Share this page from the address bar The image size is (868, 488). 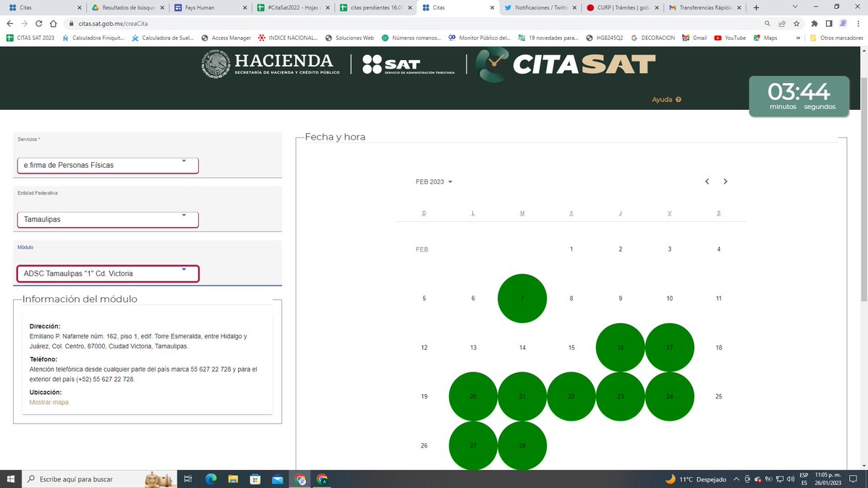pyautogui.click(x=783, y=23)
